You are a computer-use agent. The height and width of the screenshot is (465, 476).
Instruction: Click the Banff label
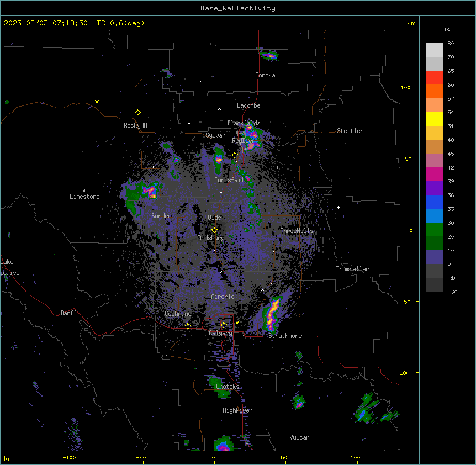68,313
